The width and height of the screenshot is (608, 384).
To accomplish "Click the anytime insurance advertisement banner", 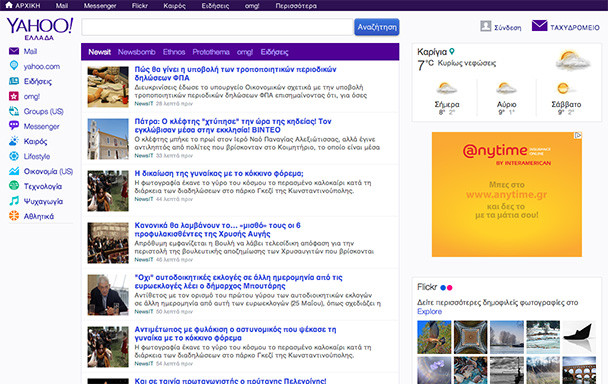I will [507, 194].
